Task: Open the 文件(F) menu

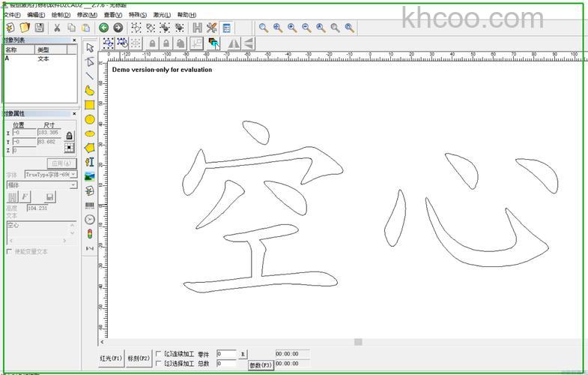Action: click(12, 15)
